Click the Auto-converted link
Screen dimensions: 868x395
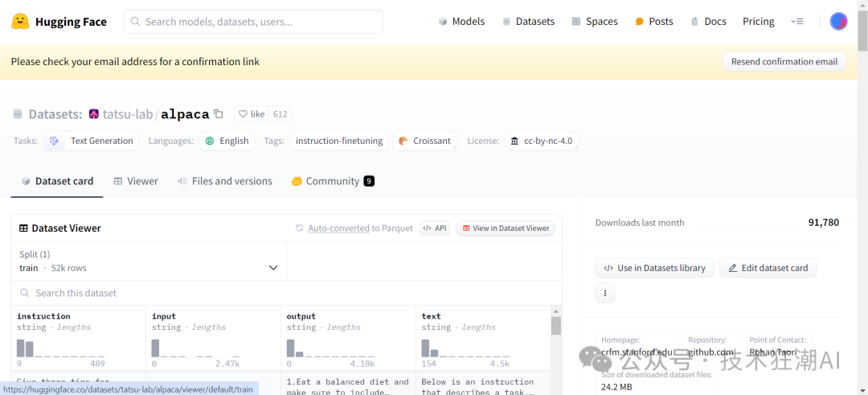[x=339, y=228]
